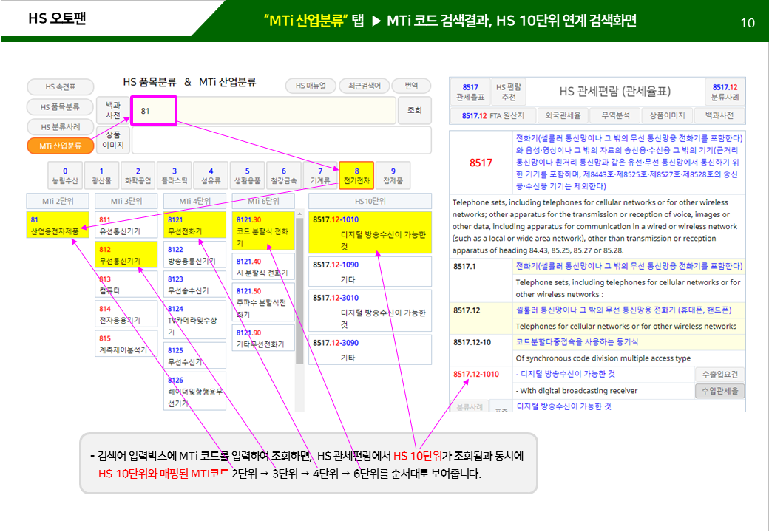
Task: Select highlighted category 8 전기전자
Action: (356, 175)
